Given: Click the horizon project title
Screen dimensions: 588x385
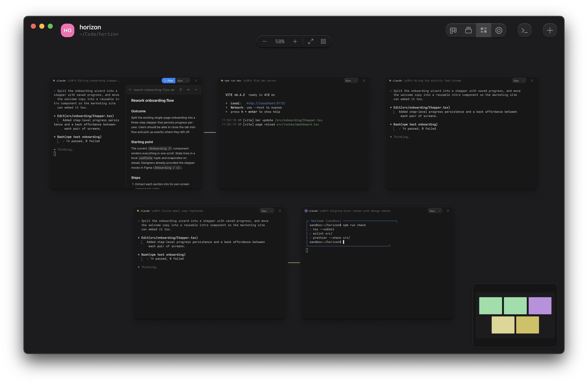Looking at the screenshot, I should [x=90, y=27].
